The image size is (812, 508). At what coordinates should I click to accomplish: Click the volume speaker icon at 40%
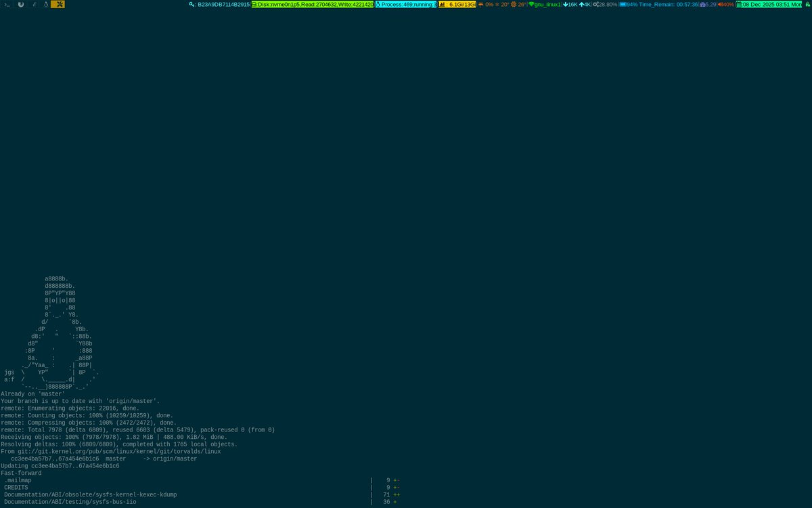point(720,4)
